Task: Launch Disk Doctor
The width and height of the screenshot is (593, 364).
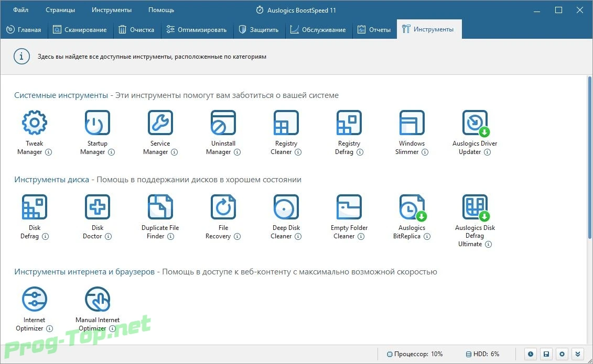Action: [x=97, y=206]
